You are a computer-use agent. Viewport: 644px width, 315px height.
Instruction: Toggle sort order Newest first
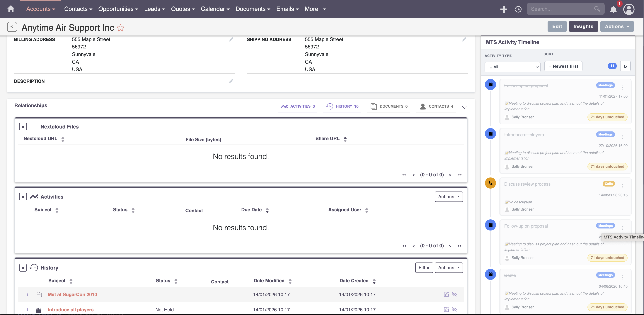pyautogui.click(x=563, y=66)
